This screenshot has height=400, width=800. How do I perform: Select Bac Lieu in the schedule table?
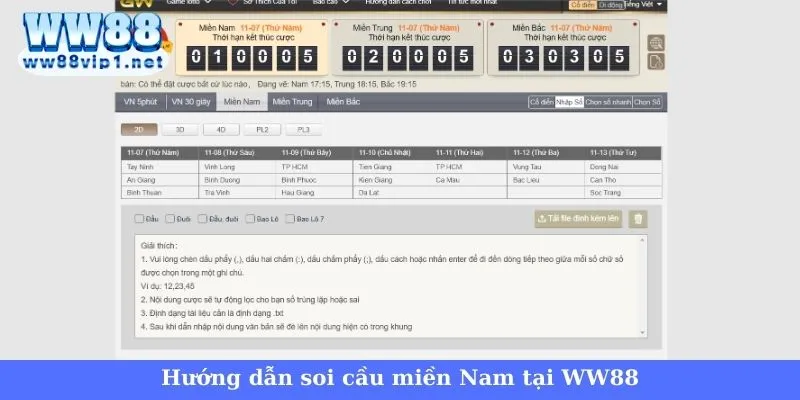click(526, 180)
